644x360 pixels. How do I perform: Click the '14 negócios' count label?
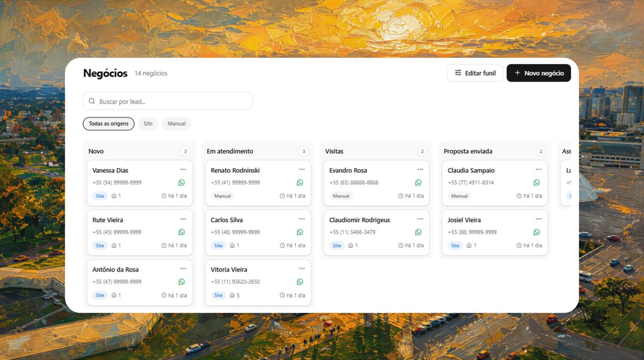151,74
